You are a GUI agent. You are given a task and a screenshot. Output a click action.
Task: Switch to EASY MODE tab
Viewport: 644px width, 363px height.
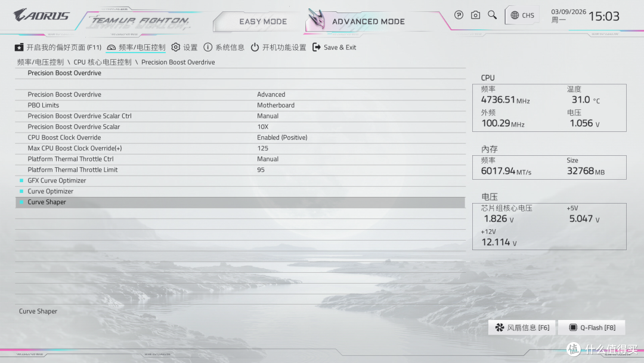coord(263,21)
